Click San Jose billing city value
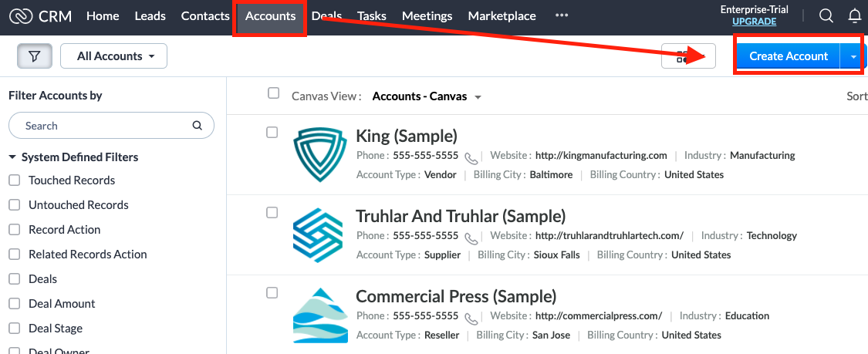 [x=552, y=335]
